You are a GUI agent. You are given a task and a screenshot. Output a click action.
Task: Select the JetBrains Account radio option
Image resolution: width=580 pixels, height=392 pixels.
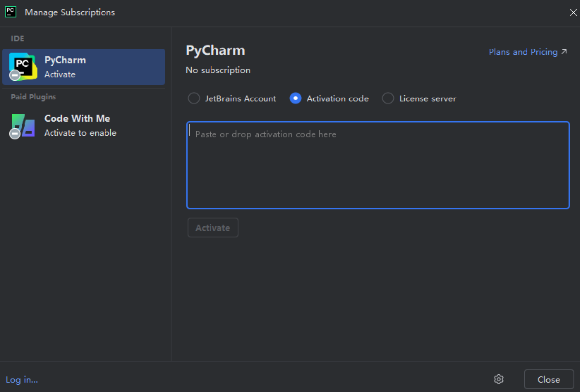point(194,98)
